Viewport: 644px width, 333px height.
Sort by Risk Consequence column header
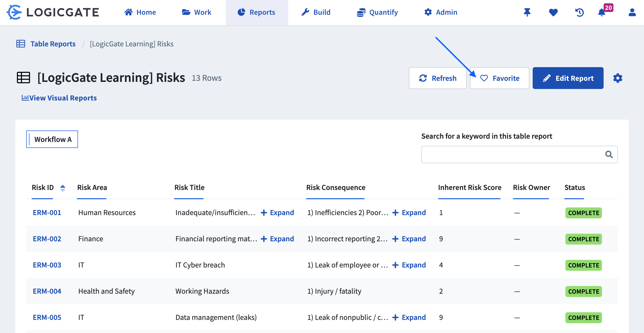pyautogui.click(x=336, y=188)
